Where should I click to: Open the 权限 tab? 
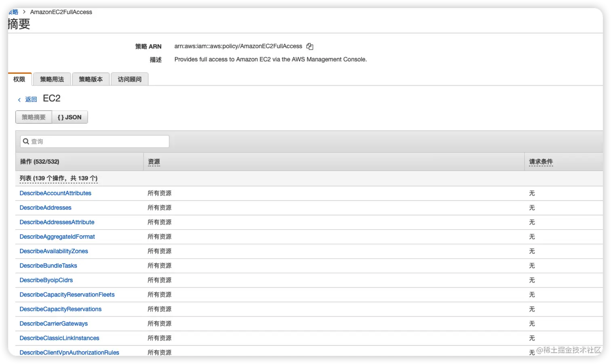click(x=19, y=79)
